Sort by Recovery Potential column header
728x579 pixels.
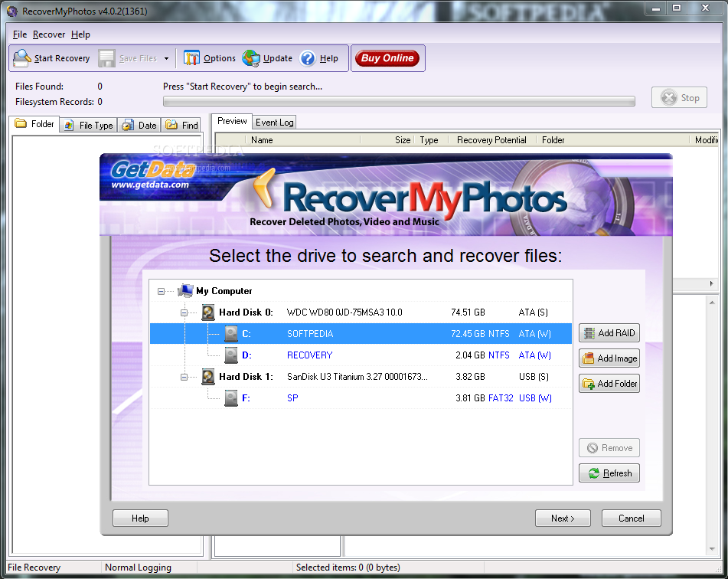(491, 140)
